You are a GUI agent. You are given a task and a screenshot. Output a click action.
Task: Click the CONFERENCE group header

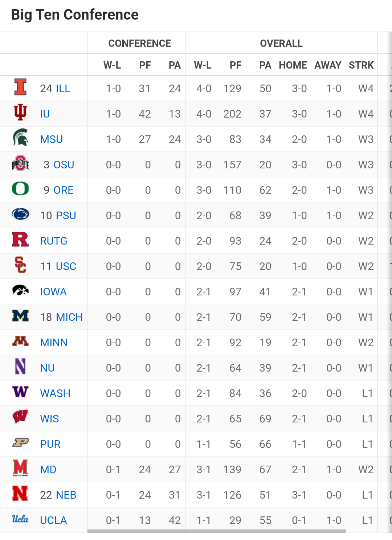point(140,44)
